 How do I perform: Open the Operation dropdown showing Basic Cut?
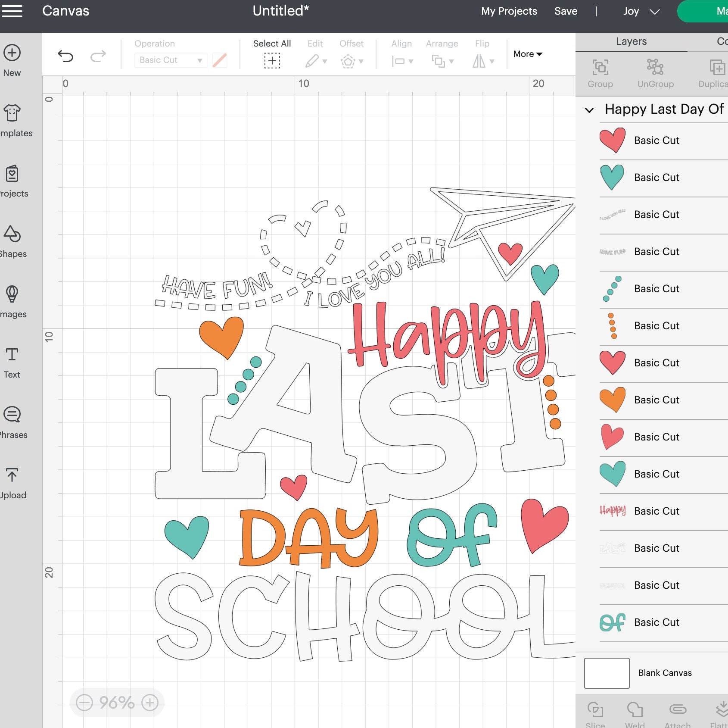pos(170,60)
